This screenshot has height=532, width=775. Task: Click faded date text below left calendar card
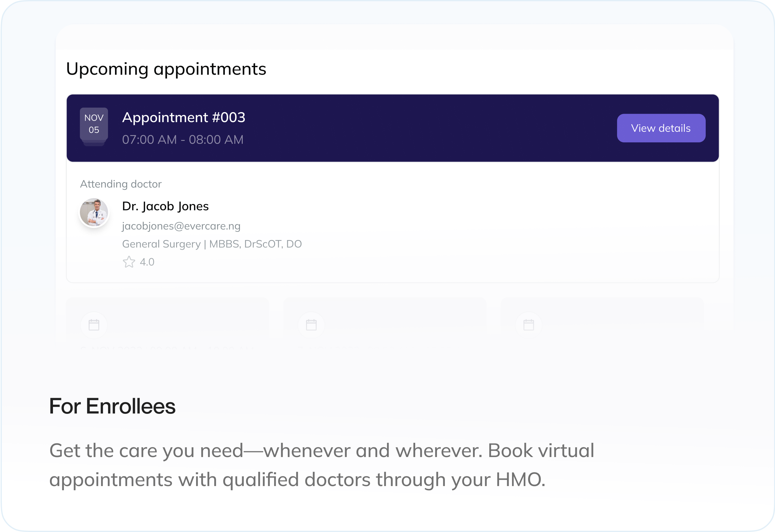pyautogui.click(x=167, y=349)
